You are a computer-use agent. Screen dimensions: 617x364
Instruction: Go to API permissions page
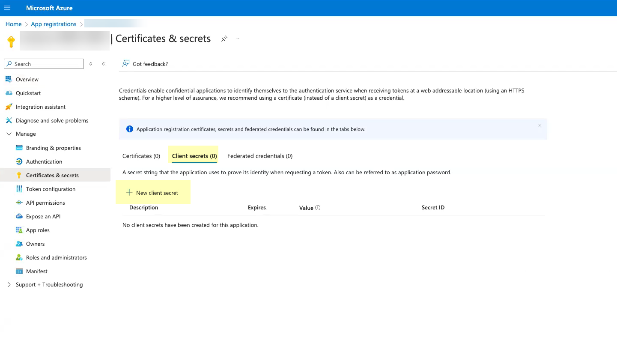tap(45, 203)
